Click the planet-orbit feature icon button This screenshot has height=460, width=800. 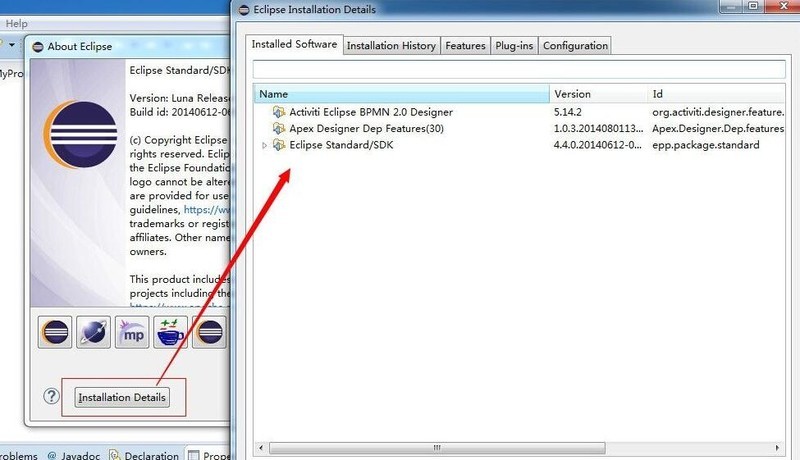(x=94, y=332)
